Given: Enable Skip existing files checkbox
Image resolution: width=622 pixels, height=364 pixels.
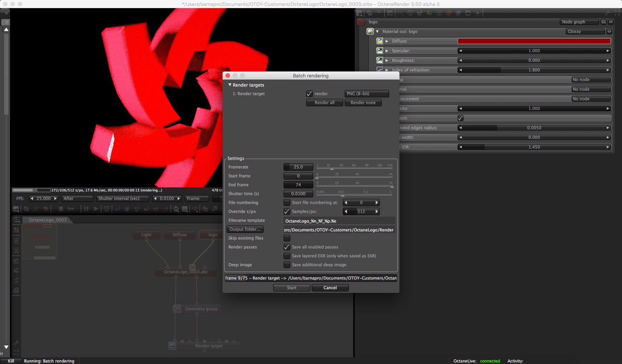Looking at the screenshot, I should 287,238.
